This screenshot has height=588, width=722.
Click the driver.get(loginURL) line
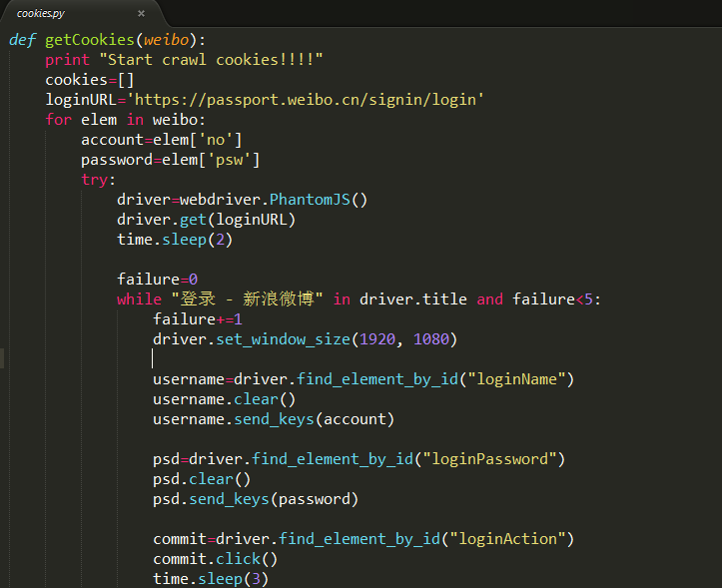pos(207,220)
